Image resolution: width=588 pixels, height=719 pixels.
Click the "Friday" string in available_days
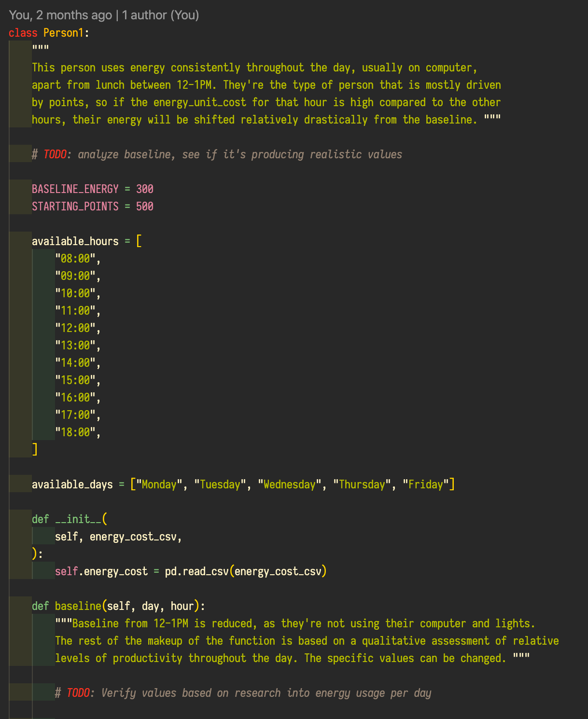426,484
